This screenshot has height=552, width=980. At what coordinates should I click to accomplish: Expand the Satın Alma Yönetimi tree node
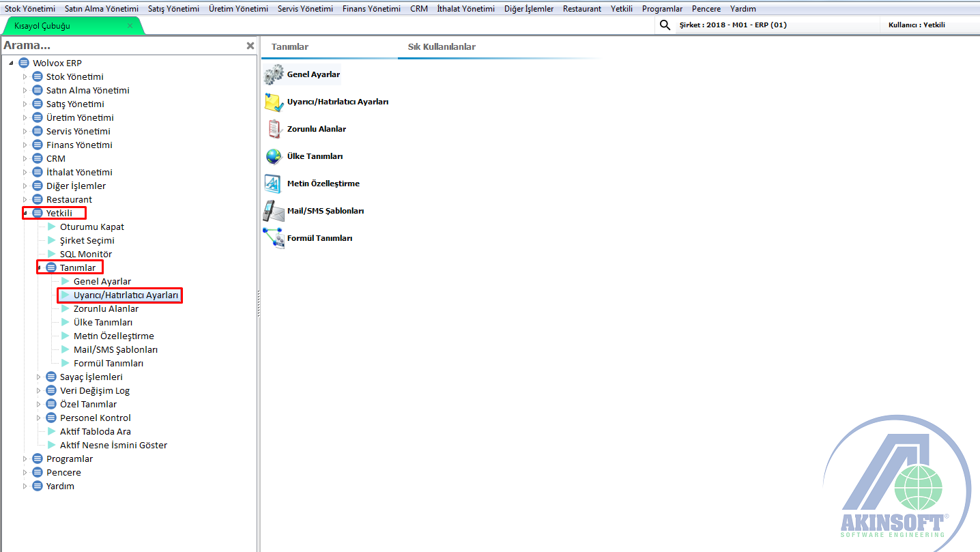coord(25,90)
